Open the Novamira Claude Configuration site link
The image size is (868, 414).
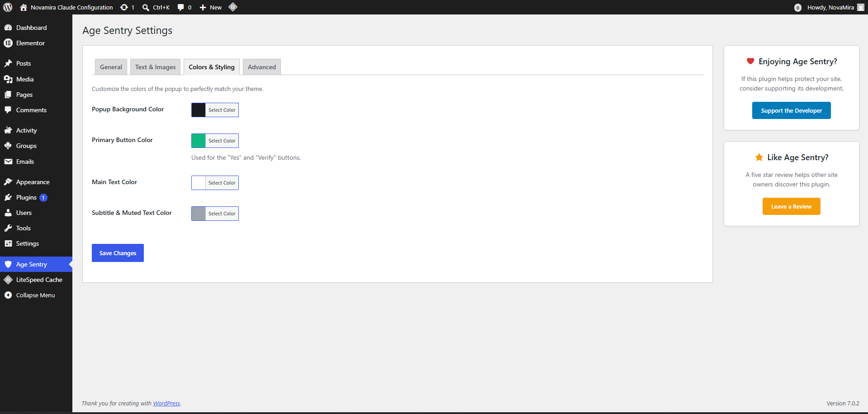click(66, 7)
